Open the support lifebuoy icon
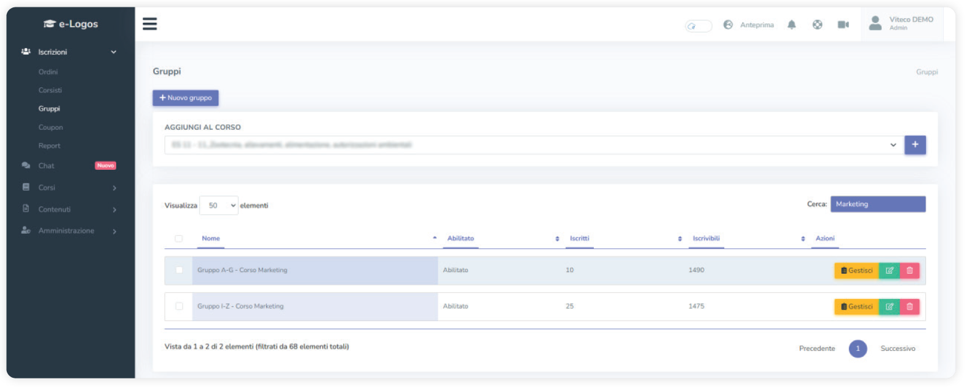This screenshot has height=387, width=980. [x=817, y=25]
